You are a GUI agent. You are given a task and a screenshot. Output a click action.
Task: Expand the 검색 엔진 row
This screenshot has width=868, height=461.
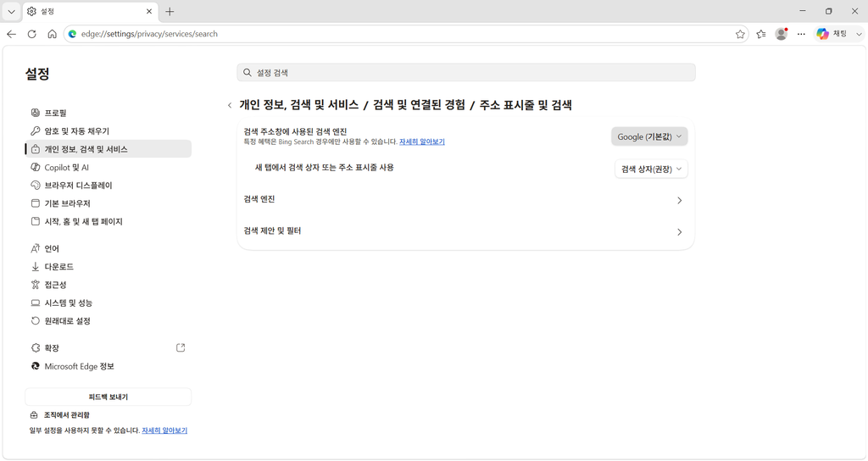coord(465,200)
